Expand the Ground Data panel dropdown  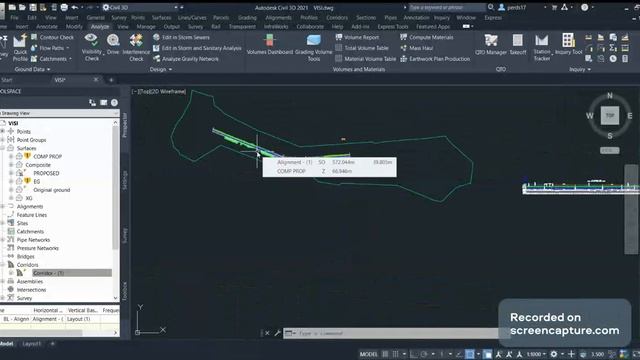32,69
